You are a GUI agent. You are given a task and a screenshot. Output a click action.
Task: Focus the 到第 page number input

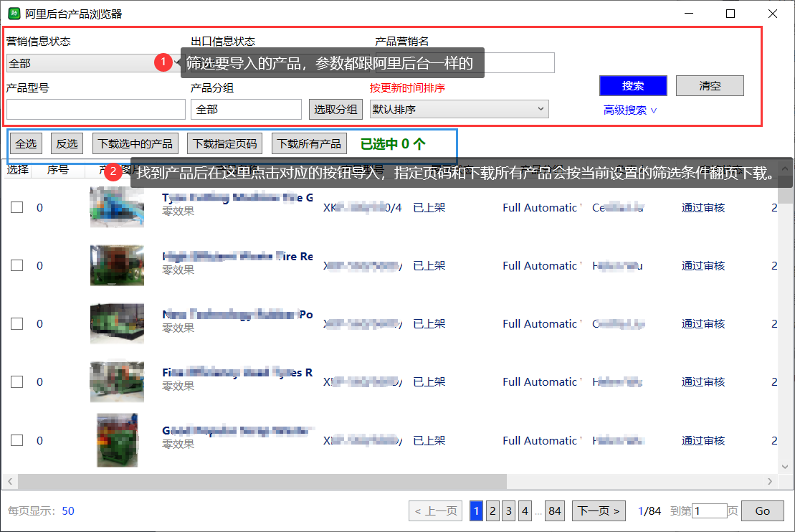coord(709,510)
